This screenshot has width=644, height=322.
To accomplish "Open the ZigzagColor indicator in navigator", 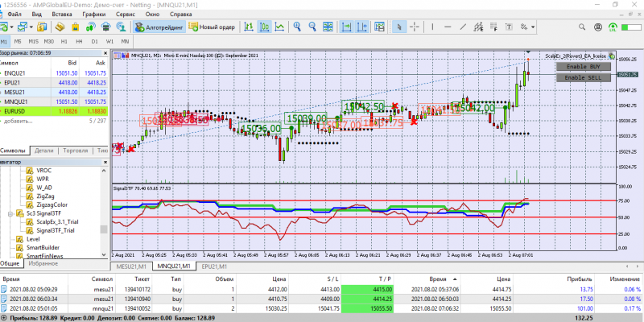I will (52, 204).
